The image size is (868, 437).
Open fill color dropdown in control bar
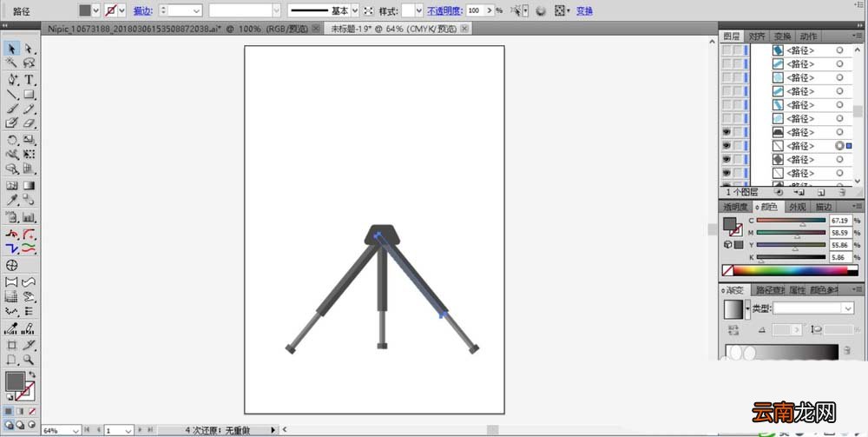95,10
